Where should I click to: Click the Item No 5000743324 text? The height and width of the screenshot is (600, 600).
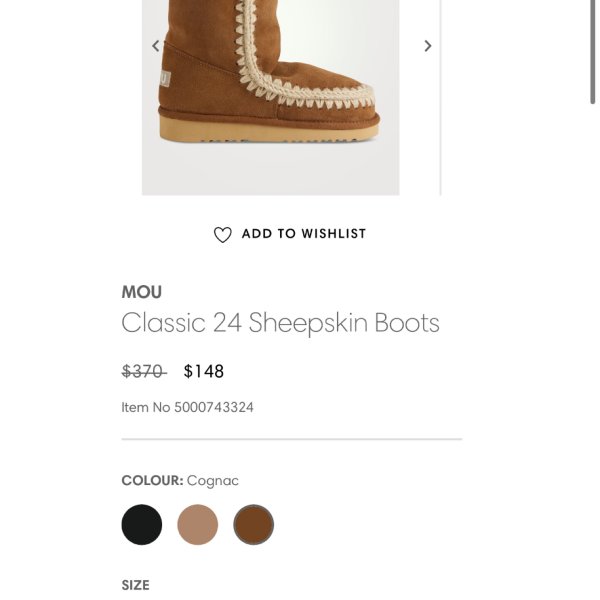[187, 407]
